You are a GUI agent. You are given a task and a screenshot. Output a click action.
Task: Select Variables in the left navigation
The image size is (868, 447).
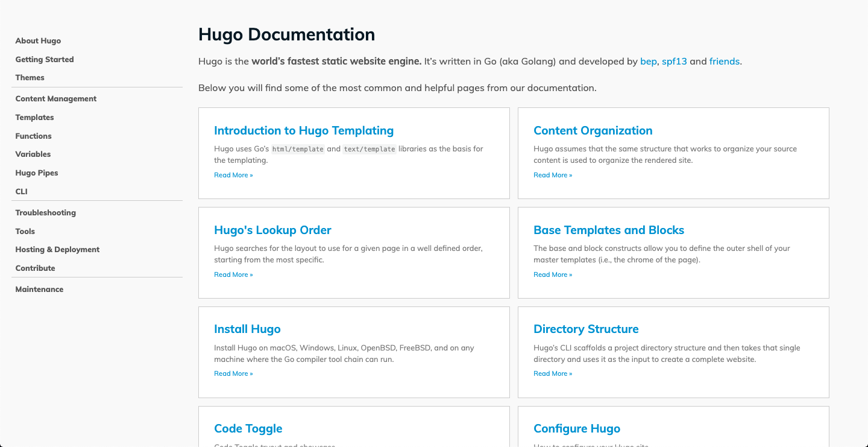[33, 154]
